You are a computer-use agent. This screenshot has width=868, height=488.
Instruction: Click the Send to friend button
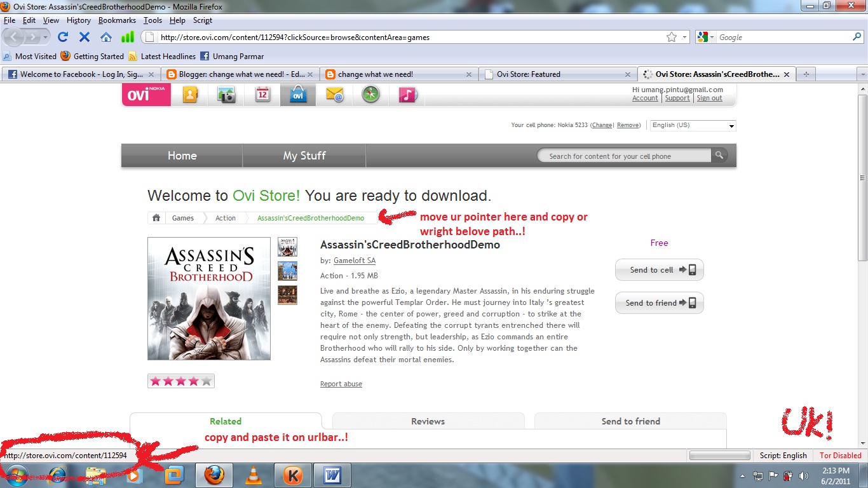(659, 303)
